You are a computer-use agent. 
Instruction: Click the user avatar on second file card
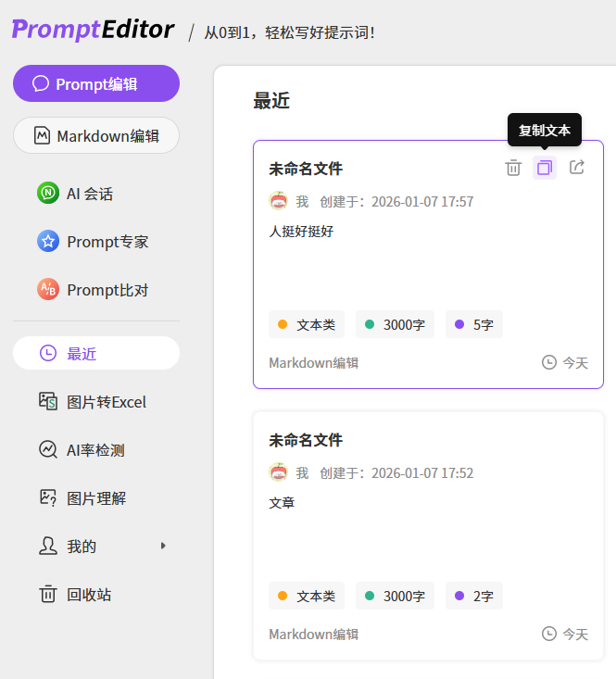[x=278, y=472]
